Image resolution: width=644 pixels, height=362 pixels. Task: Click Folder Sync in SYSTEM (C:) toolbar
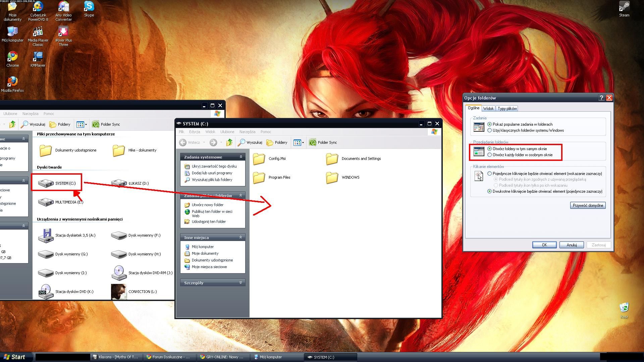pyautogui.click(x=323, y=142)
